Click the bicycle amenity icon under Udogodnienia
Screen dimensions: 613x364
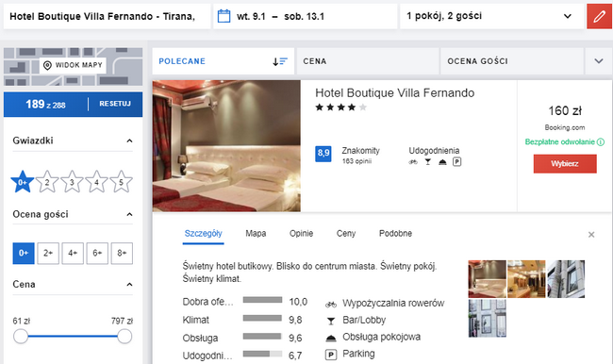point(413,162)
